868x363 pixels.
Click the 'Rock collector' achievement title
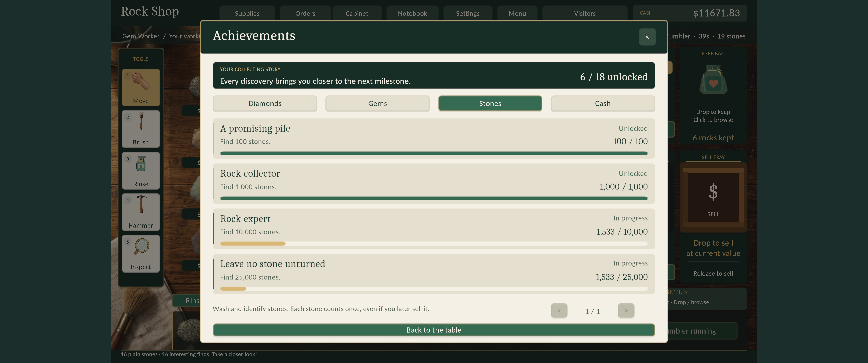click(x=250, y=173)
